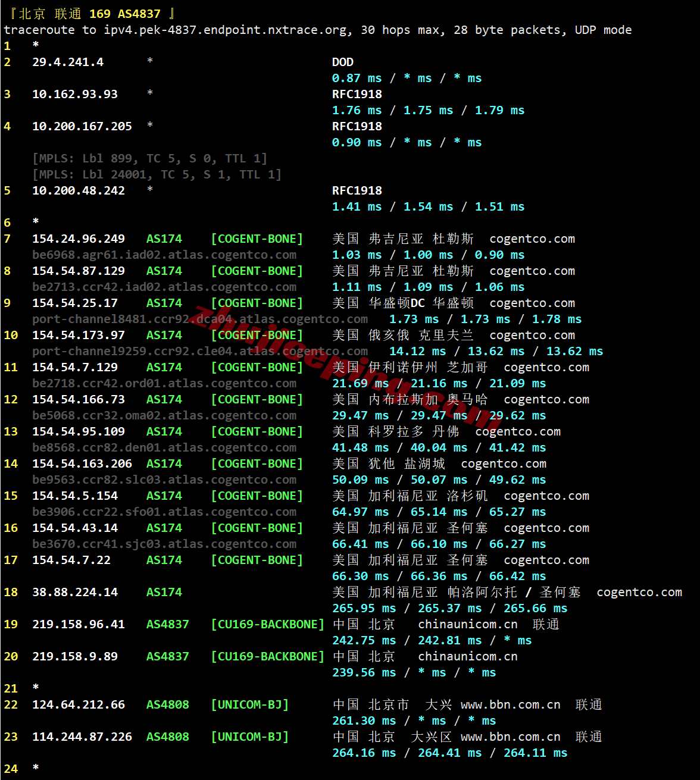700x780 pixels.
Task: Select IP address 154.54.166.73
Action: click(x=79, y=399)
